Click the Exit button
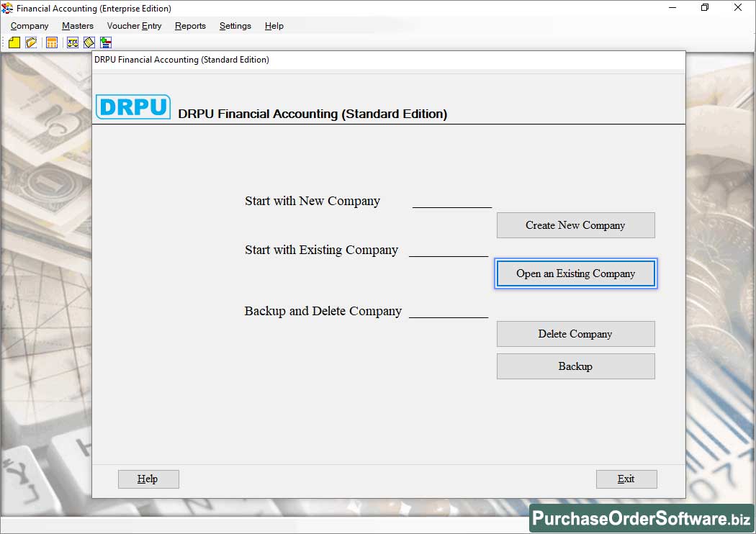The width and height of the screenshot is (756, 534). tap(626, 479)
